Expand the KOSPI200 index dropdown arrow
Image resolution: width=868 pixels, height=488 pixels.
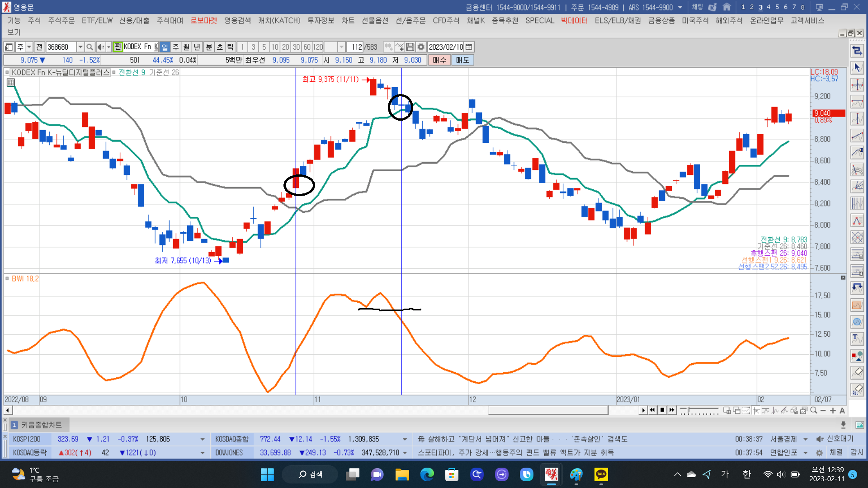click(202, 439)
